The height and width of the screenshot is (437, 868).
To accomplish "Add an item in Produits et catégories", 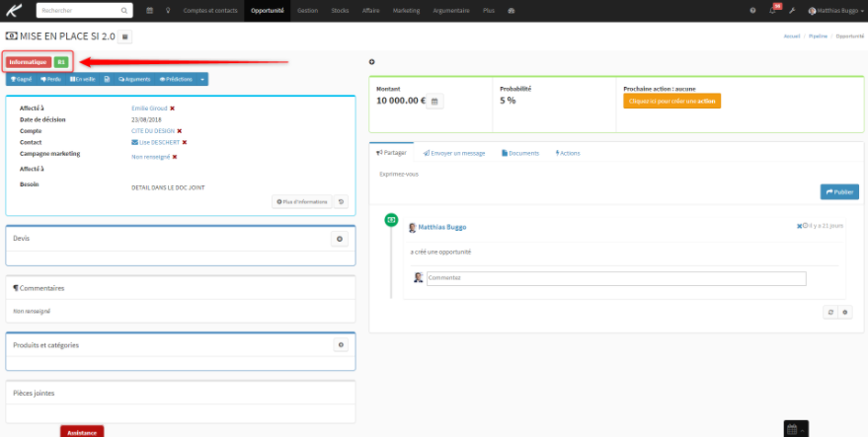I will [x=341, y=345].
